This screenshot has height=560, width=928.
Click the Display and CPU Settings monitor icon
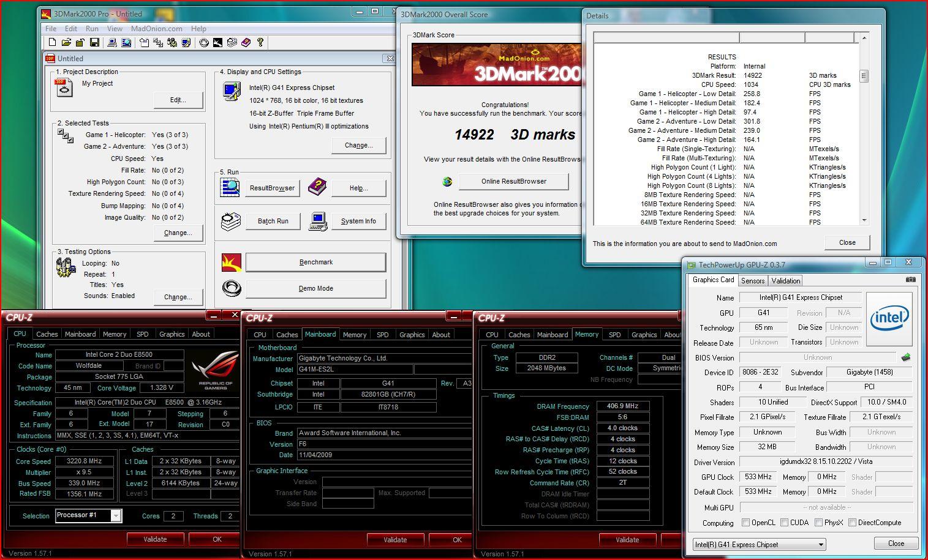[x=231, y=91]
